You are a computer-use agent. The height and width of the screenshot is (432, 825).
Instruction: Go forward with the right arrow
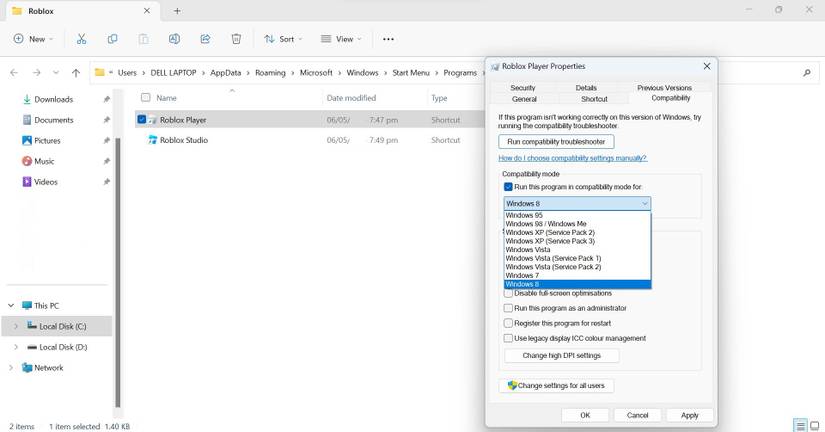(36, 73)
